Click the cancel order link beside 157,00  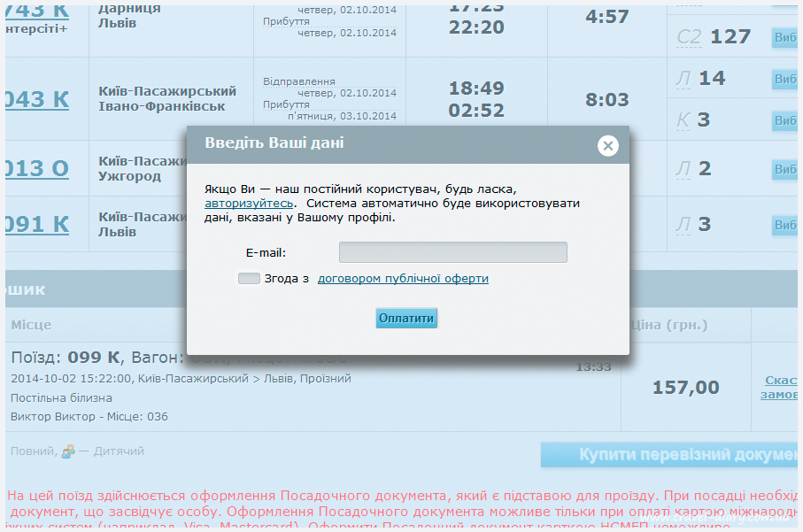tap(780, 388)
